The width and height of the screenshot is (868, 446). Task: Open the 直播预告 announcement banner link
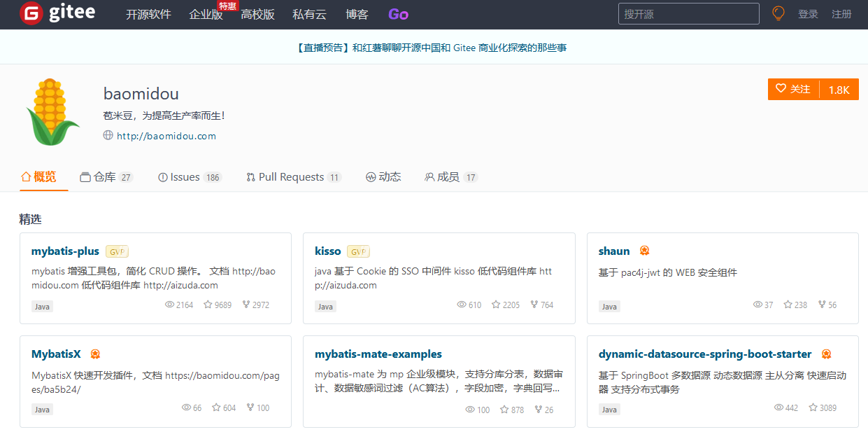pos(432,48)
